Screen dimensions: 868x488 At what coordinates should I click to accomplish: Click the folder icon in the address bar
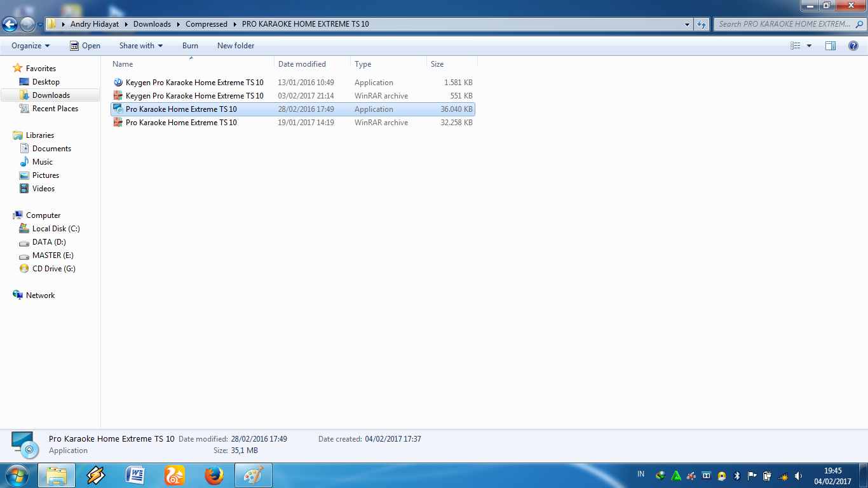click(x=53, y=24)
